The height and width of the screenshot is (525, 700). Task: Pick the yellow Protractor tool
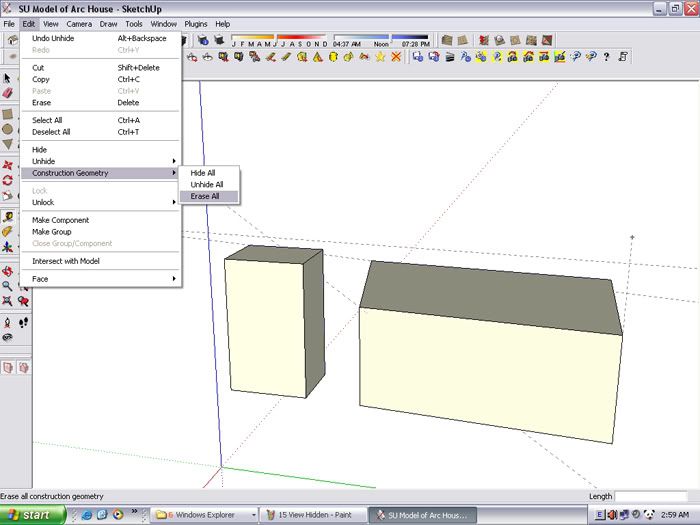coord(8,231)
